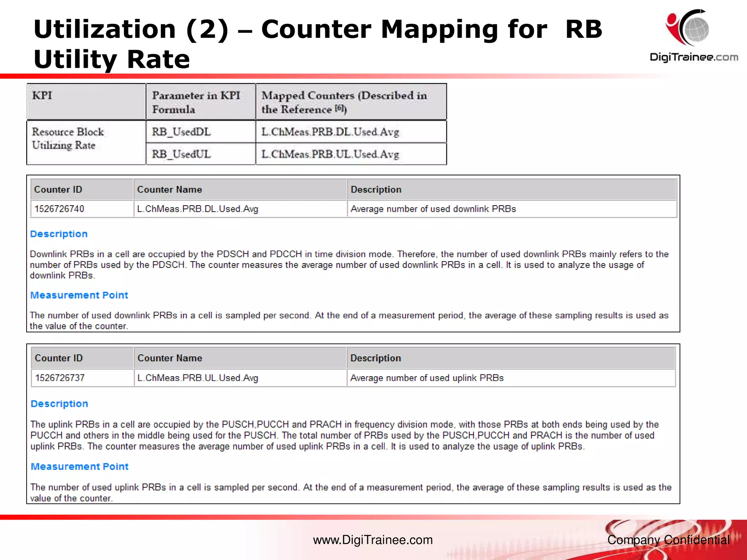This screenshot has width=747, height=560.
Task: Click 'Counter ID' header in downlink table
Action: point(82,189)
